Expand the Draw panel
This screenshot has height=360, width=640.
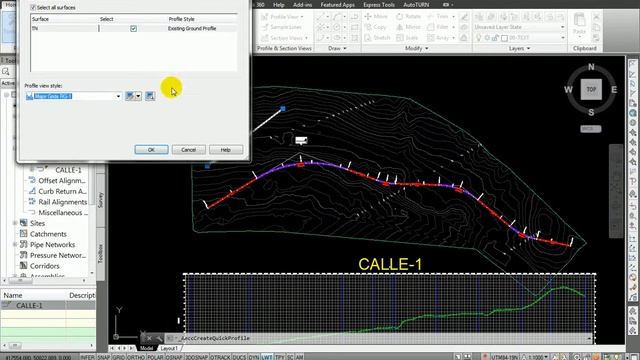point(337,48)
